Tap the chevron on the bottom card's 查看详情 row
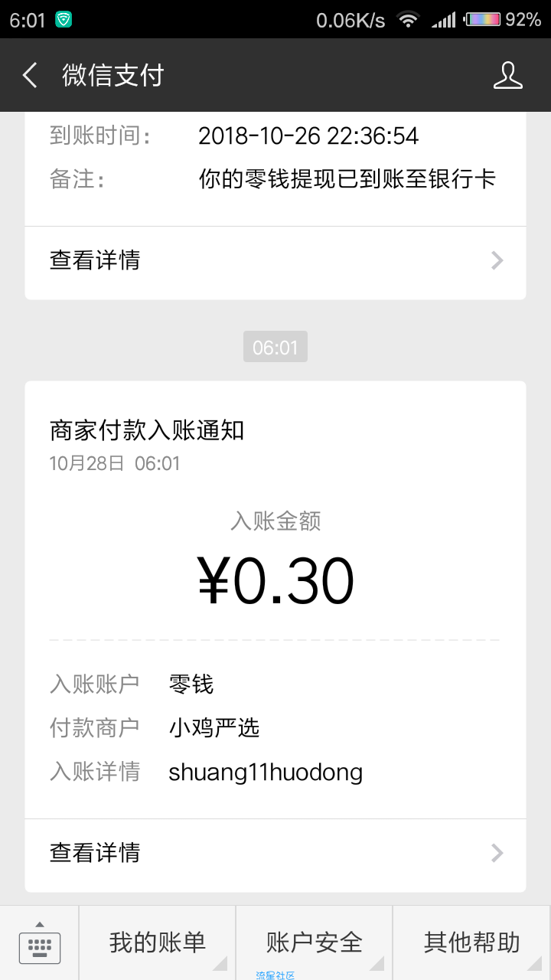The image size is (551, 980). click(497, 853)
